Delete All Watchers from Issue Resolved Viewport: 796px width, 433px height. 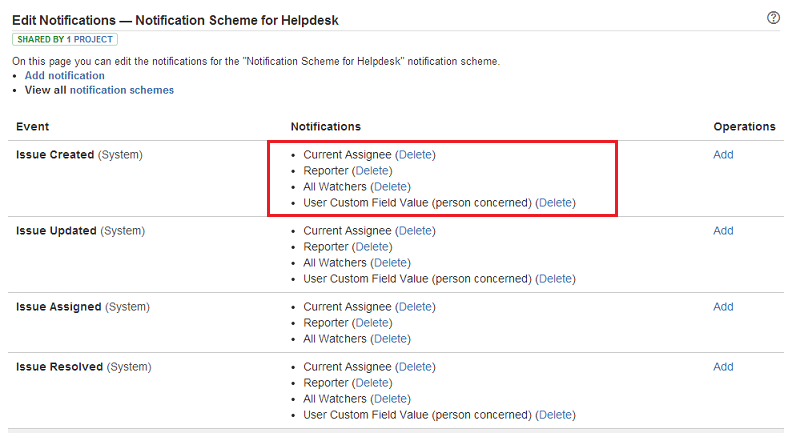pos(390,399)
